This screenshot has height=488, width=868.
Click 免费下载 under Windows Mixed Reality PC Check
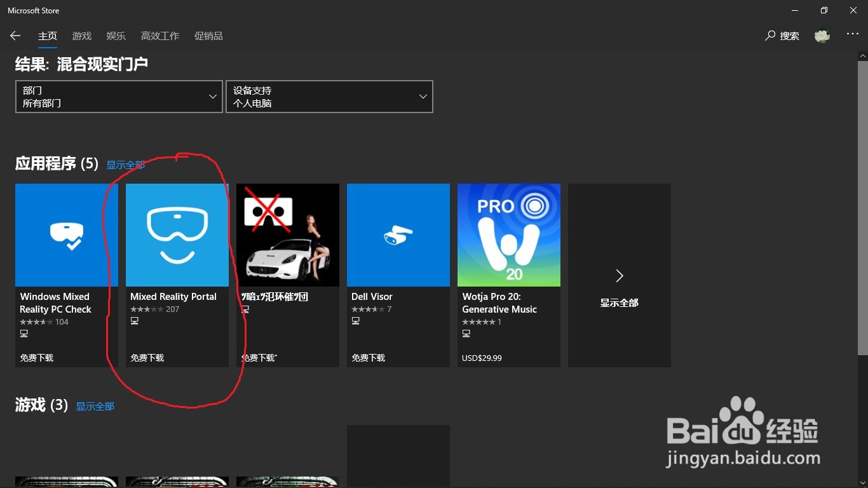pos(37,358)
